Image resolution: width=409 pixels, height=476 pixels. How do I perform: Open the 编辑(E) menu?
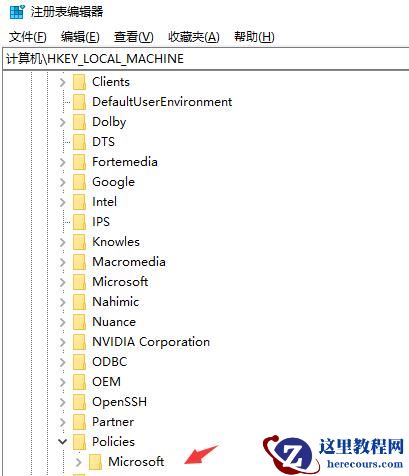pyautogui.click(x=80, y=37)
